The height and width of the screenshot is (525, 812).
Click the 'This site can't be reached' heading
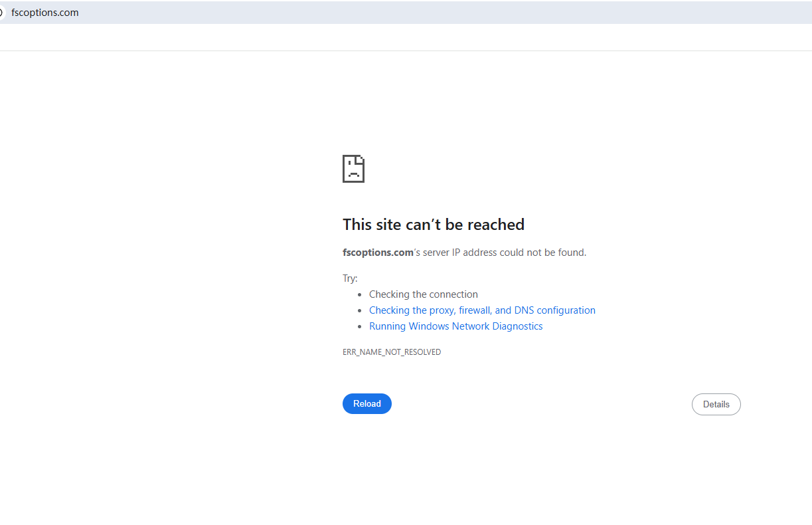pos(434,225)
